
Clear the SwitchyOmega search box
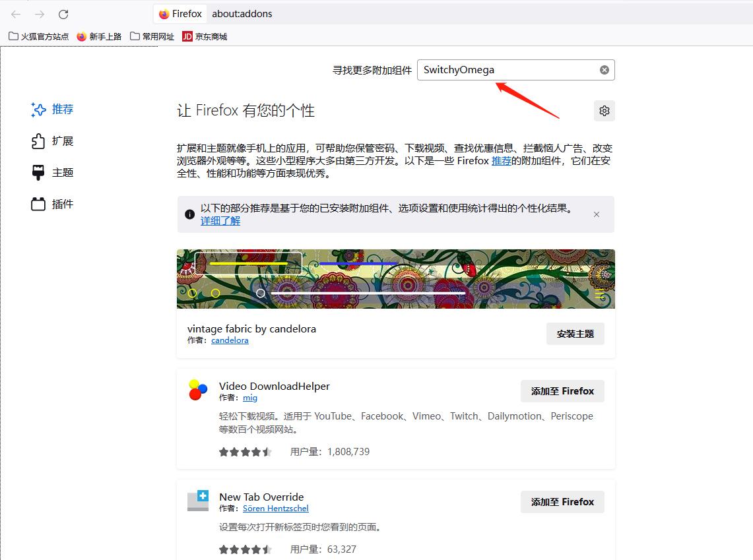click(604, 69)
